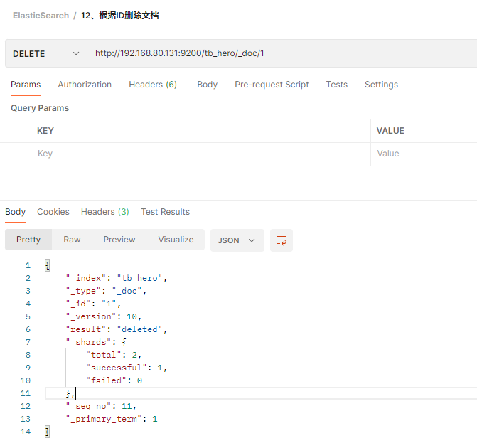Screen dimensions: 477x448
Task: Toggle word wrap icon in response toolbar
Action: 282,240
